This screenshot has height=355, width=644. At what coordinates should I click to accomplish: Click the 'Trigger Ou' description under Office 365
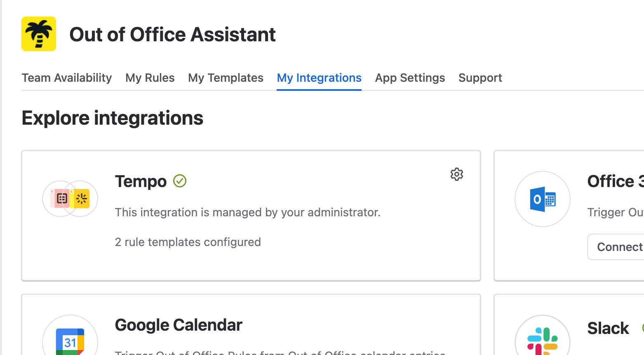616,212
